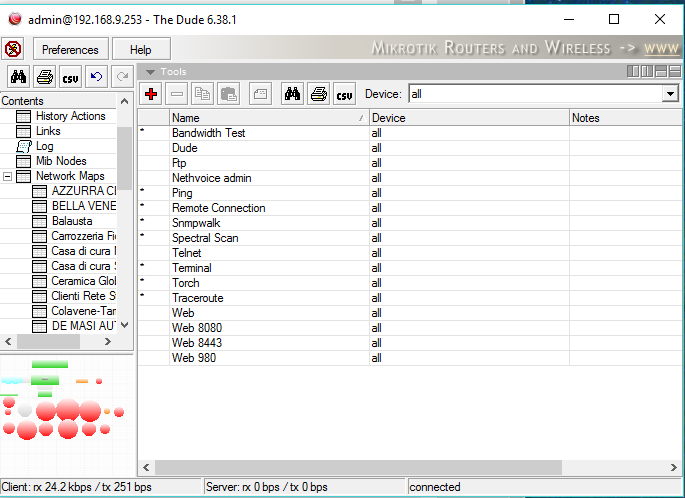Sort by the Device column header
685x498 pixels.
(x=469, y=118)
